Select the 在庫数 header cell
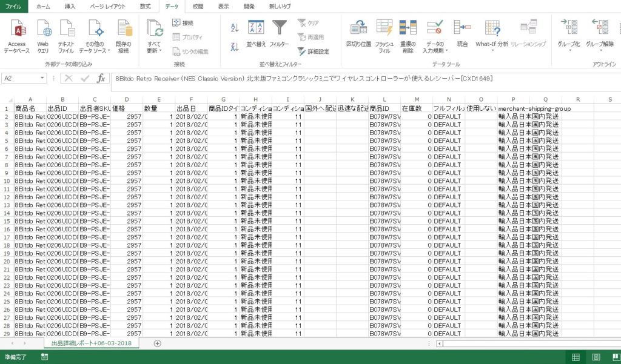This screenshot has height=364, width=621. [x=417, y=108]
